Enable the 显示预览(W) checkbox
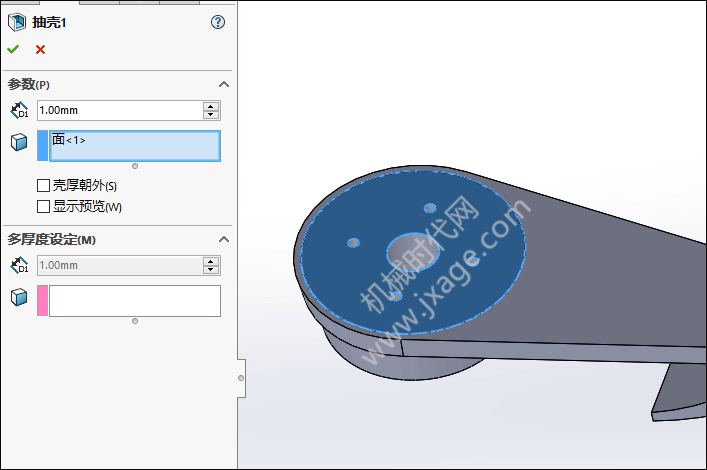Viewport: 707px width, 470px height. point(43,207)
